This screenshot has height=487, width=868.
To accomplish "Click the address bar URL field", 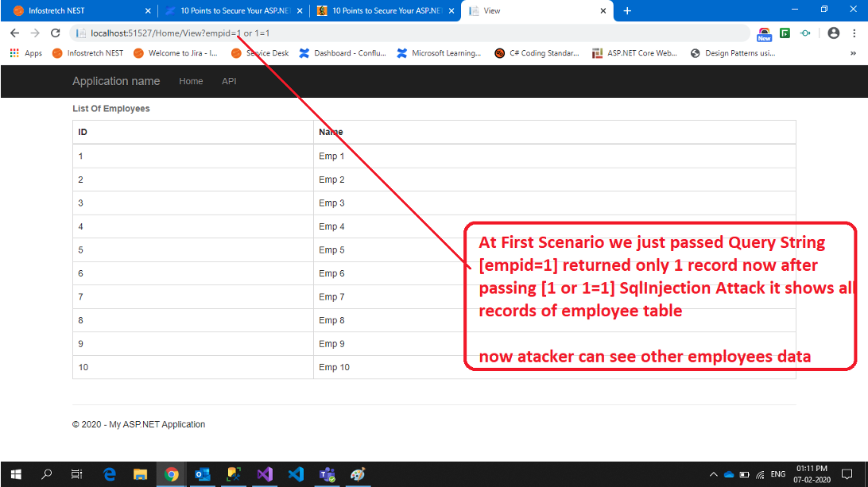I will point(397,33).
